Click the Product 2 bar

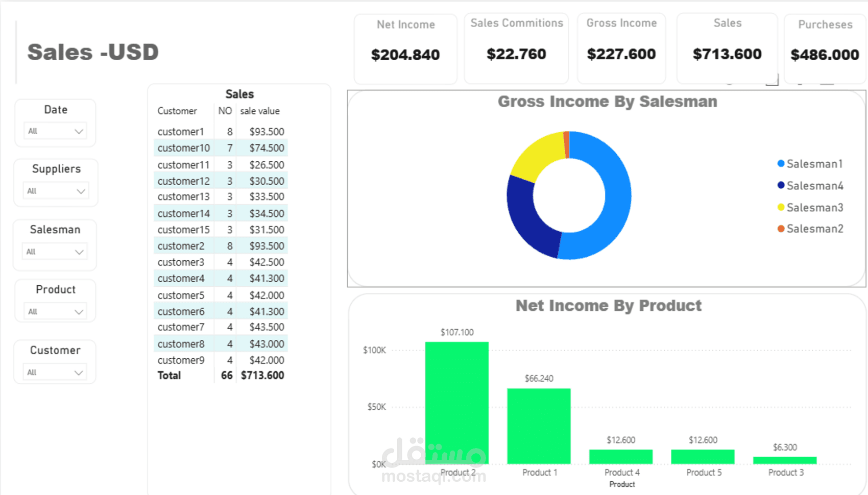(456, 403)
